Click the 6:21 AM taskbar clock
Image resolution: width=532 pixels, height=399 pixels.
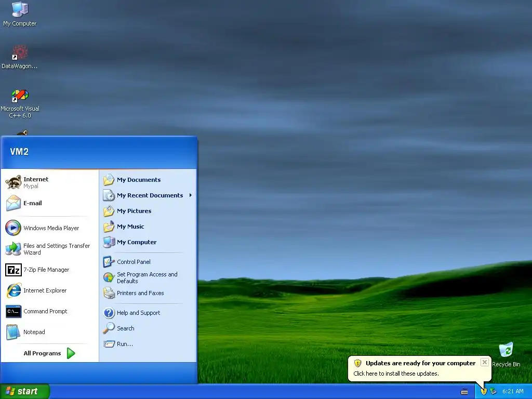tap(513, 391)
